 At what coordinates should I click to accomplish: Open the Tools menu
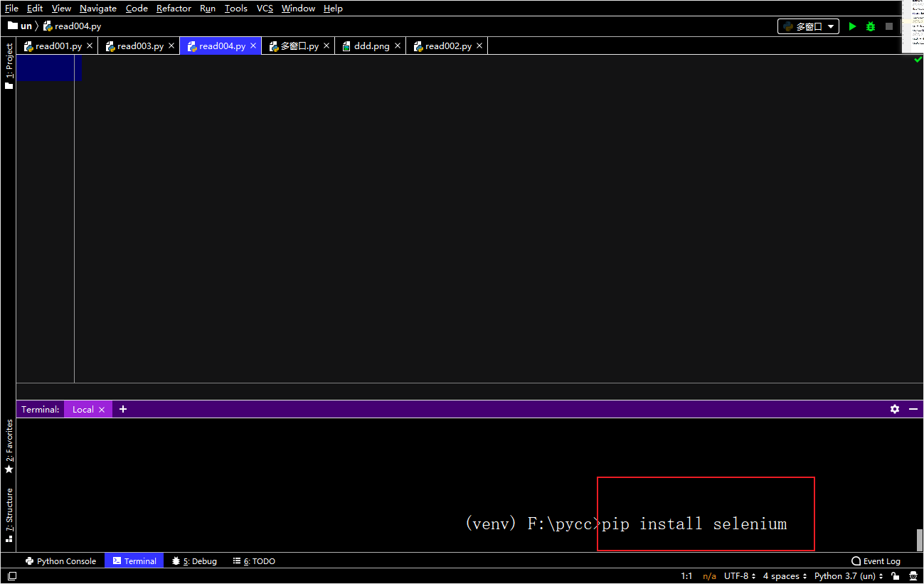(236, 9)
